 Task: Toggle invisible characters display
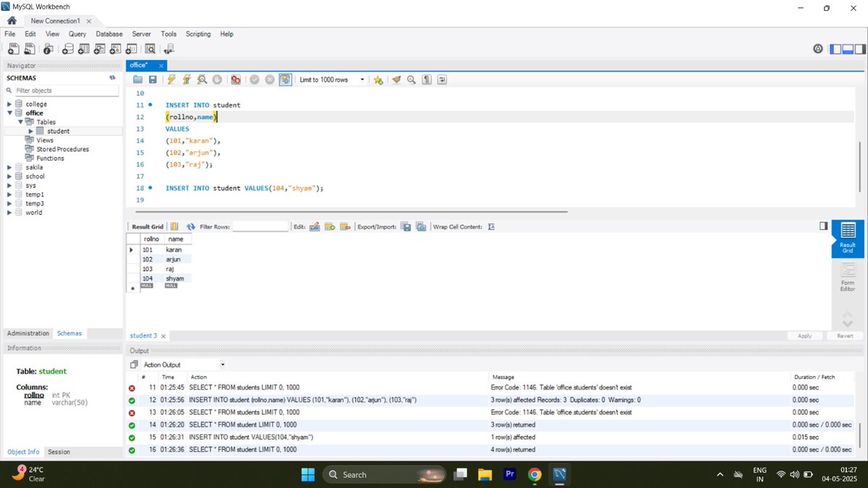click(x=427, y=80)
